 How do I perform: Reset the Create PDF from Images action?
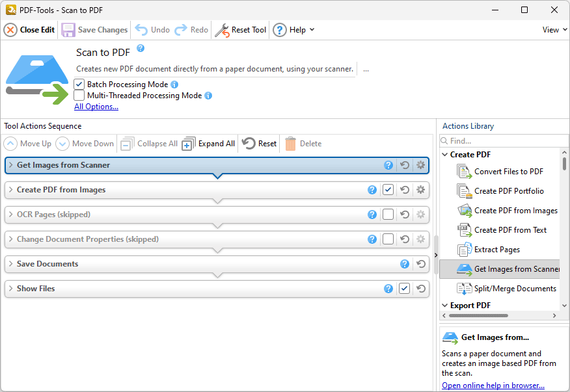[x=405, y=190]
